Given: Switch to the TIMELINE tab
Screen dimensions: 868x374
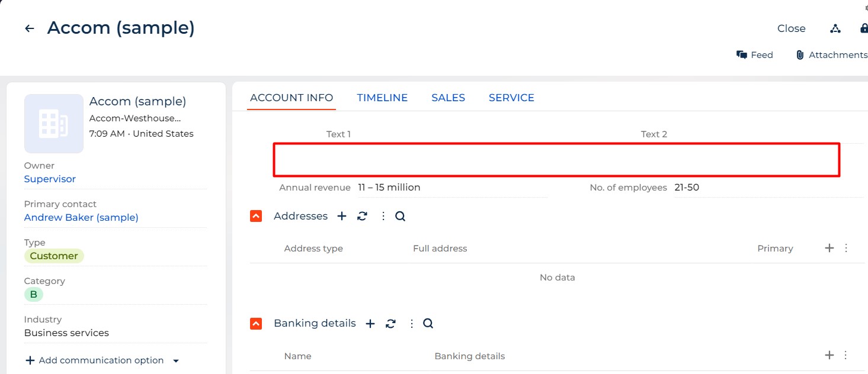Looking at the screenshot, I should pyautogui.click(x=382, y=98).
